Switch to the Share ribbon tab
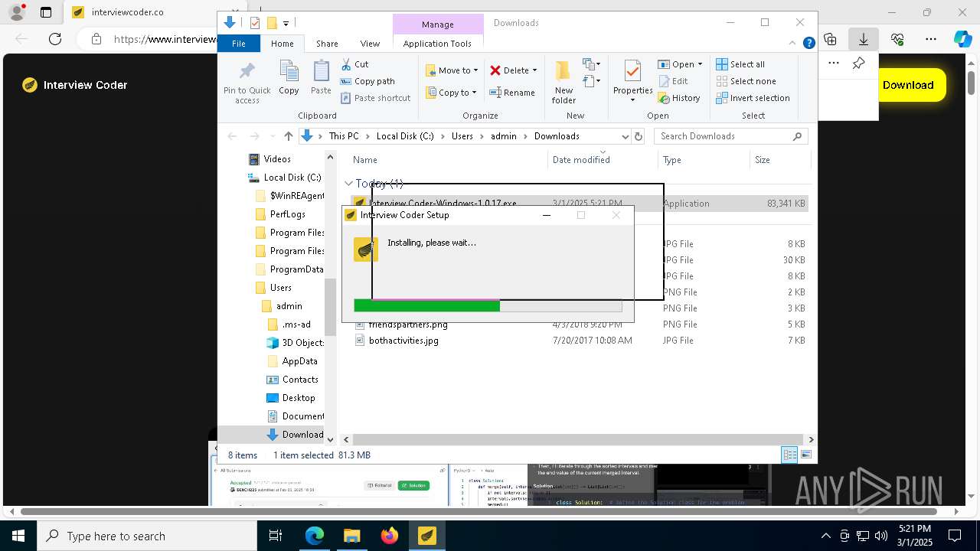Image resolution: width=980 pixels, height=551 pixels. 327,44
